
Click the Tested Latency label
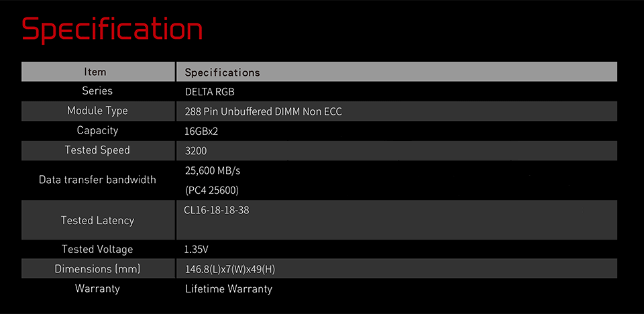(97, 220)
